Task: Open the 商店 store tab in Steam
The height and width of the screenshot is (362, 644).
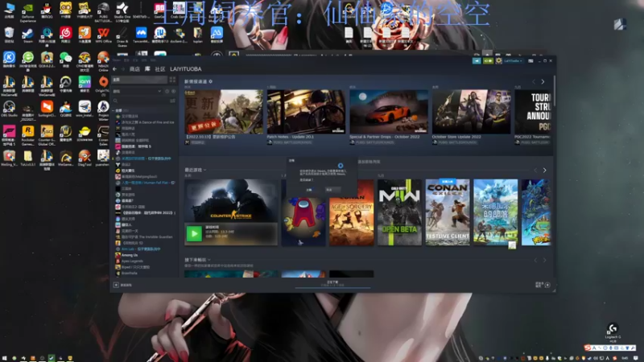Action: tap(134, 69)
